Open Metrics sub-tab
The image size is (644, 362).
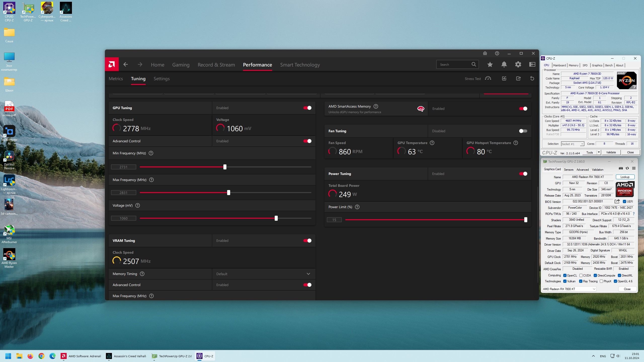click(x=116, y=78)
